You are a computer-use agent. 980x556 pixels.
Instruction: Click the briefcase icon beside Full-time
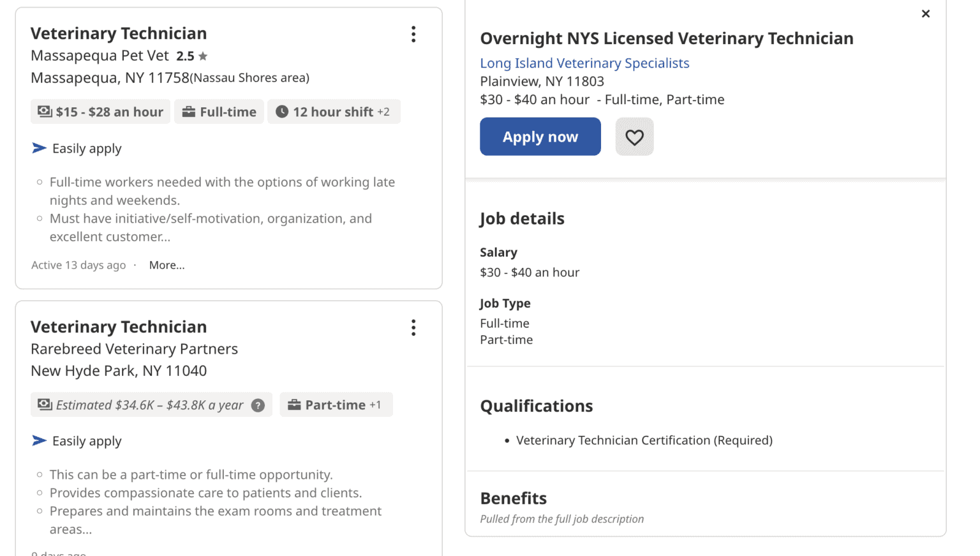189,111
